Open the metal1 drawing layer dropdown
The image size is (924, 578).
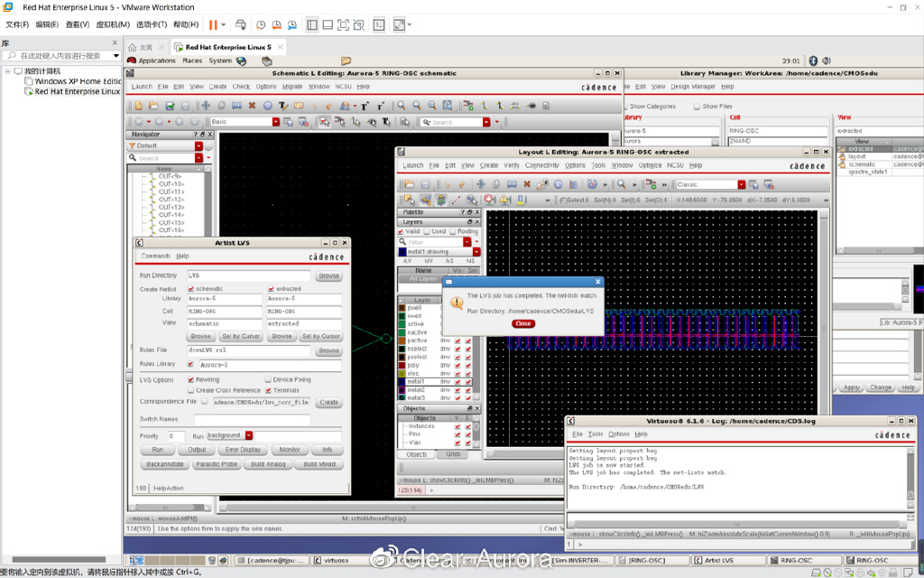pos(476,252)
